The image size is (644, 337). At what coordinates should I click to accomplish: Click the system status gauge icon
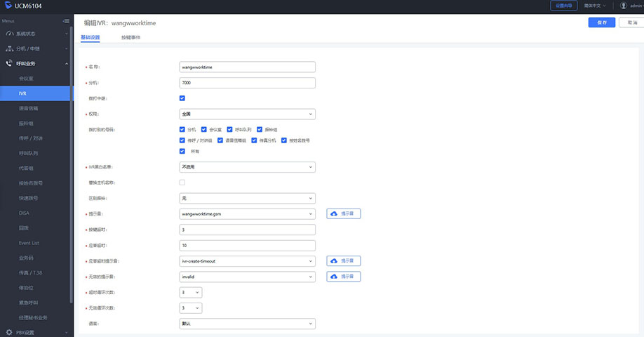pyautogui.click(x=9, y=33)
